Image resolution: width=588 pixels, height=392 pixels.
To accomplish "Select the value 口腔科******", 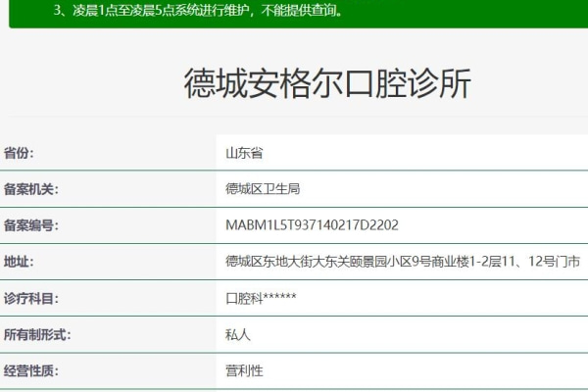I will (x=261, y=298).
